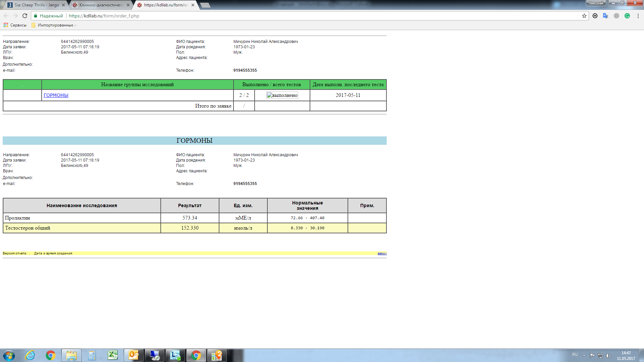Open the Google Translate extension
This screenshot has height=362, width=644.
tap(605, 16)
